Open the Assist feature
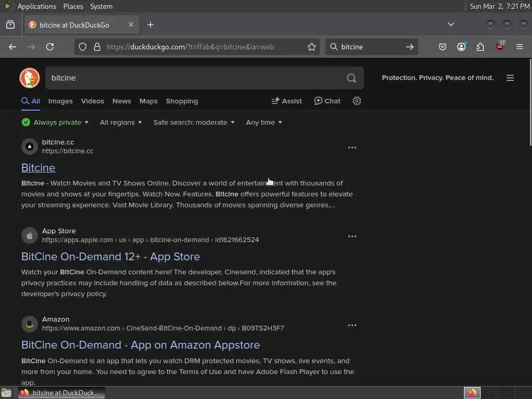The height and width of the screenshot is (399, 532). coord(287,101)
